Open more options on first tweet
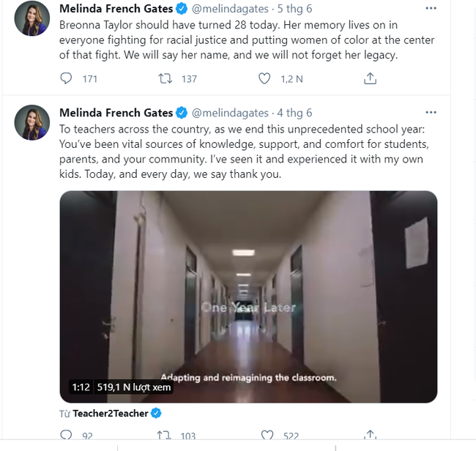476x451 pixels. point(431,9)
